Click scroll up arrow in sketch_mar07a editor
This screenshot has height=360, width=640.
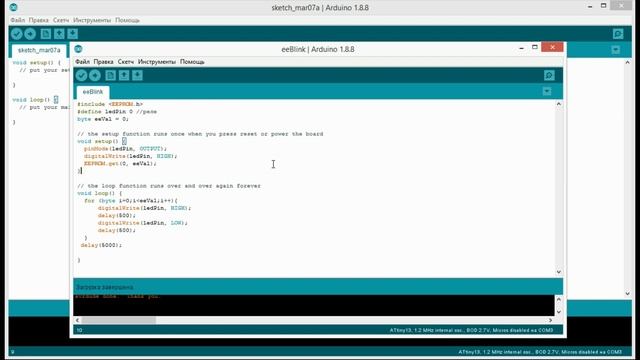click(628, 62)
